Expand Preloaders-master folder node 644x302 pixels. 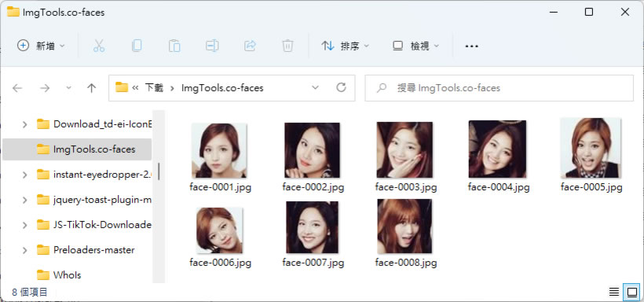coord(24,250)
